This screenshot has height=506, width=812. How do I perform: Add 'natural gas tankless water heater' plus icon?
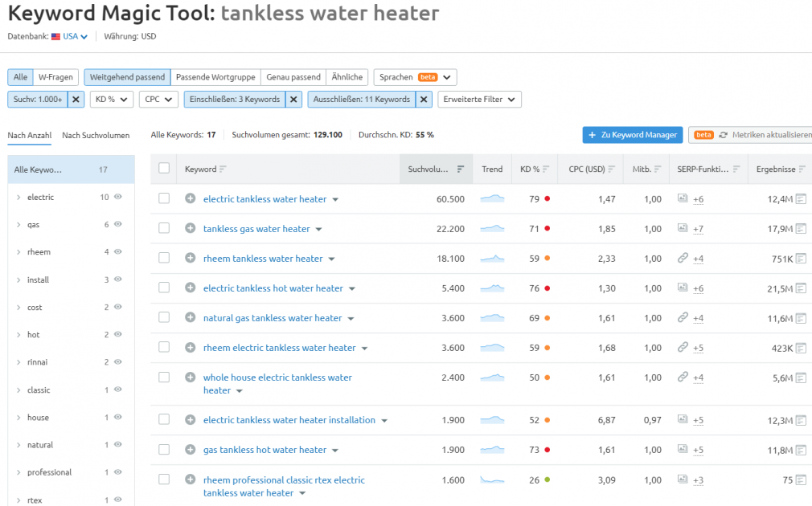pyautogui.click(x=190, y=317)
